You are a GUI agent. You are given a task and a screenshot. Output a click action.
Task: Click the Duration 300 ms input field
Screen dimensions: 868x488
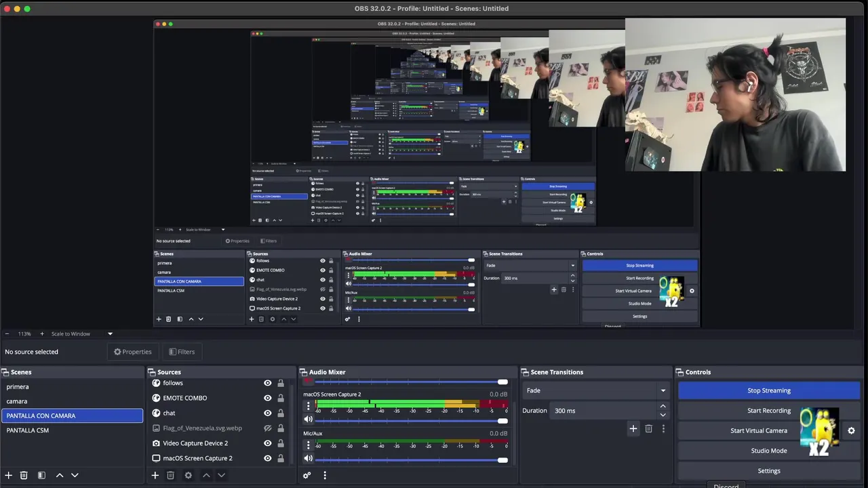coord(604,411)
